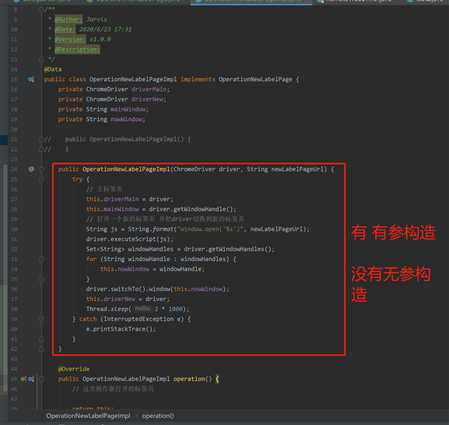
Task: Collapse the constructor closing brace fold marker
Action: pos(41,349)
